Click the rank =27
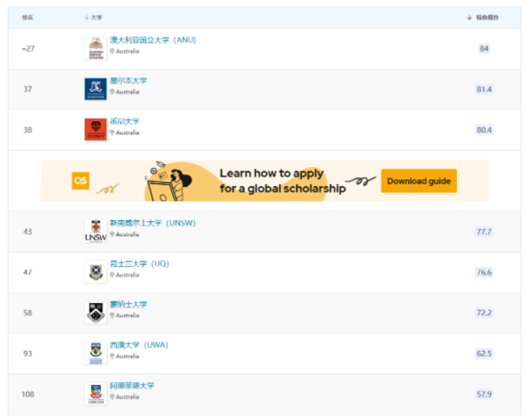Screen dimensions: 530x420 (x=28, y=49)
